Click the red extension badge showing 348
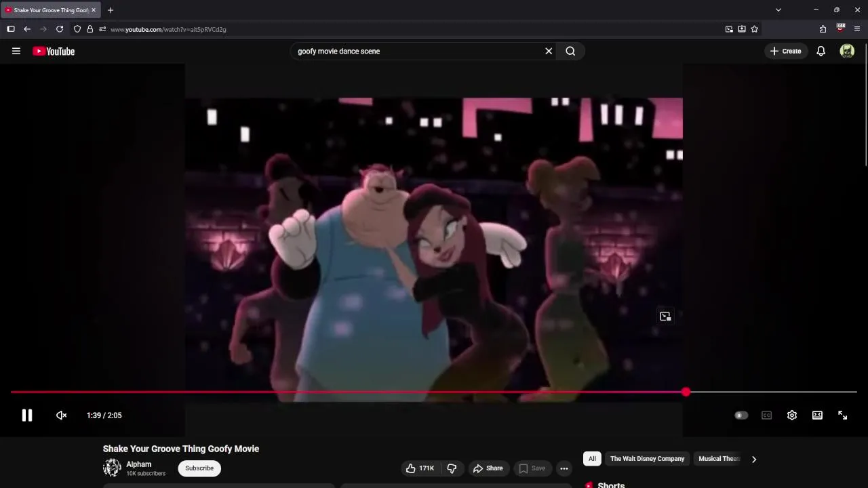Viewport: 868px width, 488px height. pyautogui.click(x=840, y=28)
